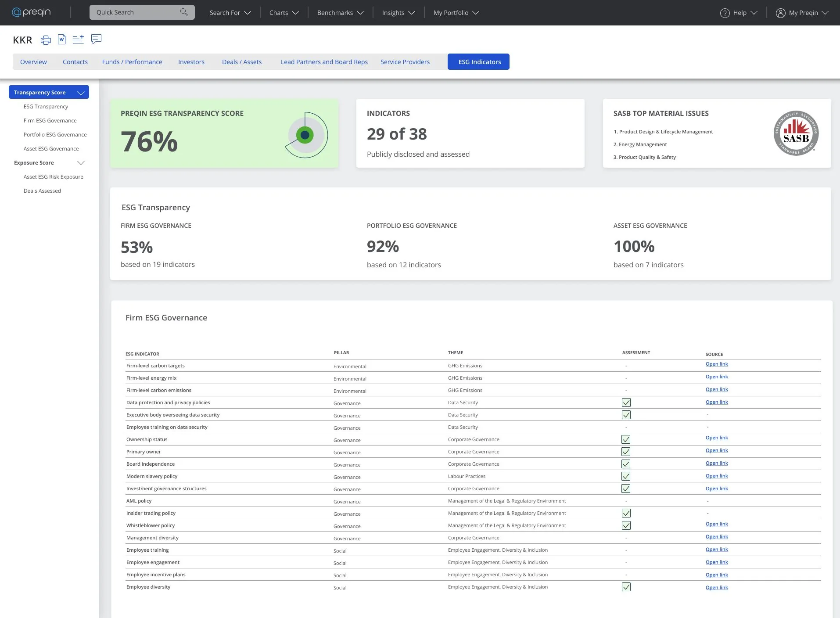
Task: Click Product Design & Lifecycle Management issue
Action: pyautogui.click(x=663, y=132)
